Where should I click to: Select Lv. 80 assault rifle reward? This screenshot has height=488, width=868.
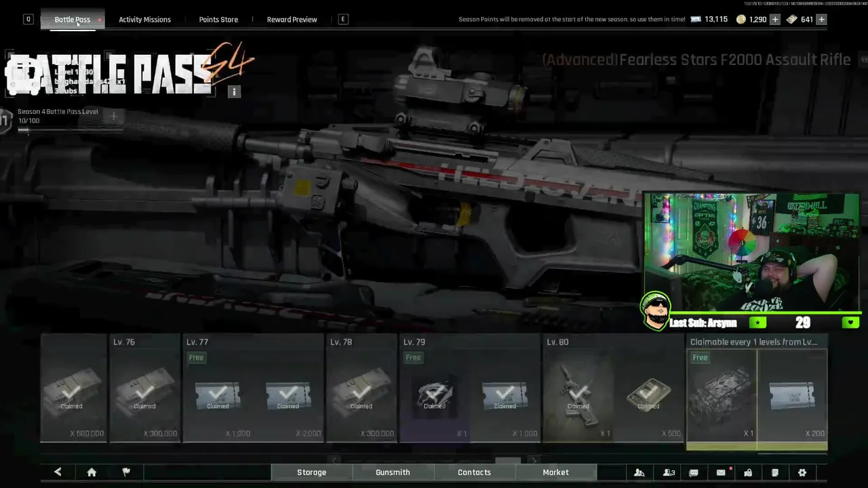coord(578,396)
